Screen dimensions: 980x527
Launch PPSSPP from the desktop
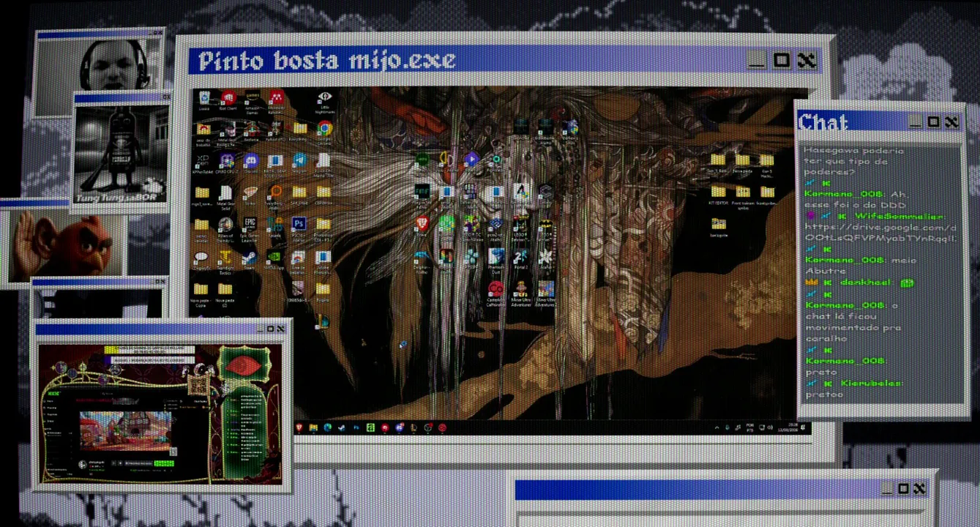(471, 259)
